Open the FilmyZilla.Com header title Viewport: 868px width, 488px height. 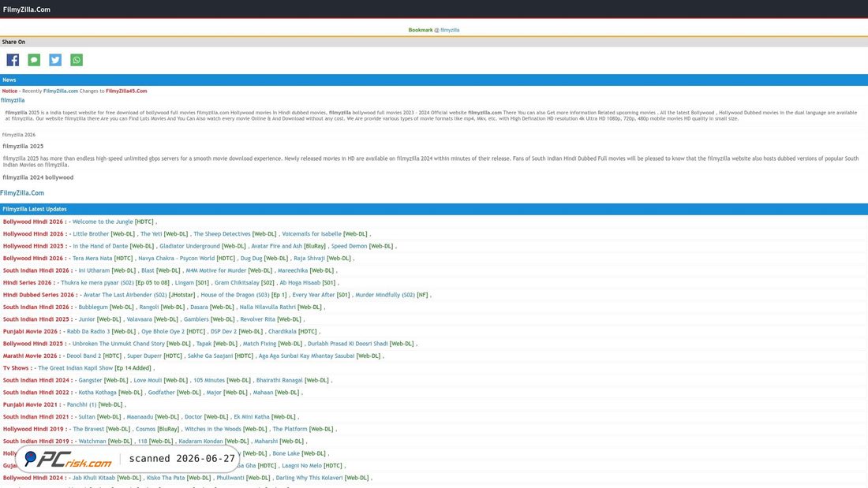[27, 9]
